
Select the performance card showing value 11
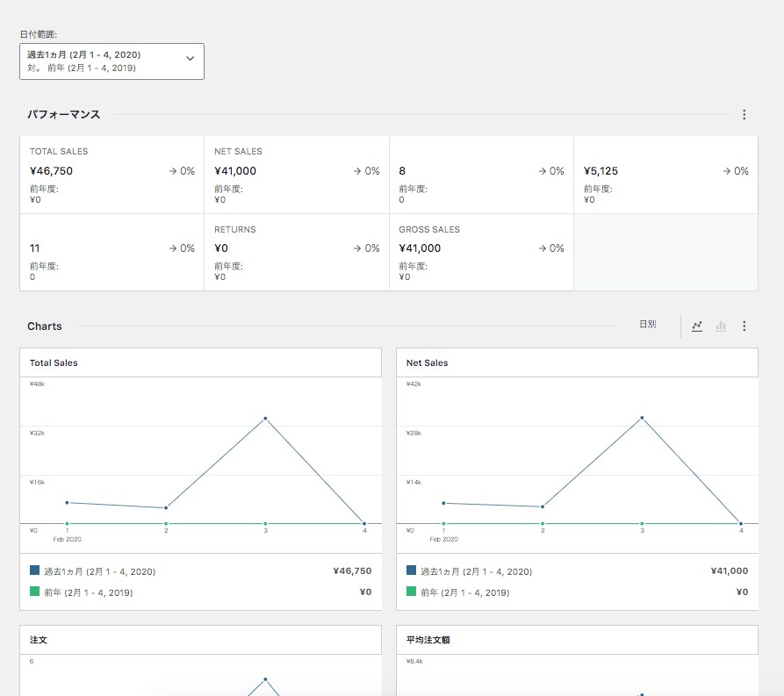click(112, 253)
